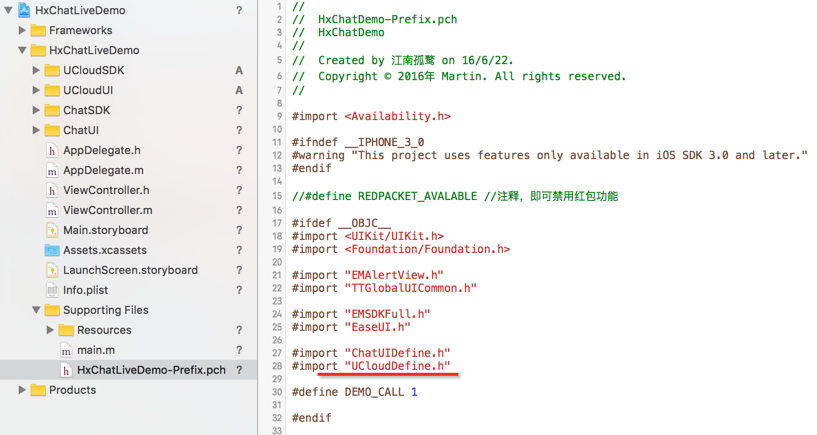This screenshot has width=817, height=435.
Task: Click the UCloudSDK folder icon
Action: pyautogui.click(x=52, y=70)
